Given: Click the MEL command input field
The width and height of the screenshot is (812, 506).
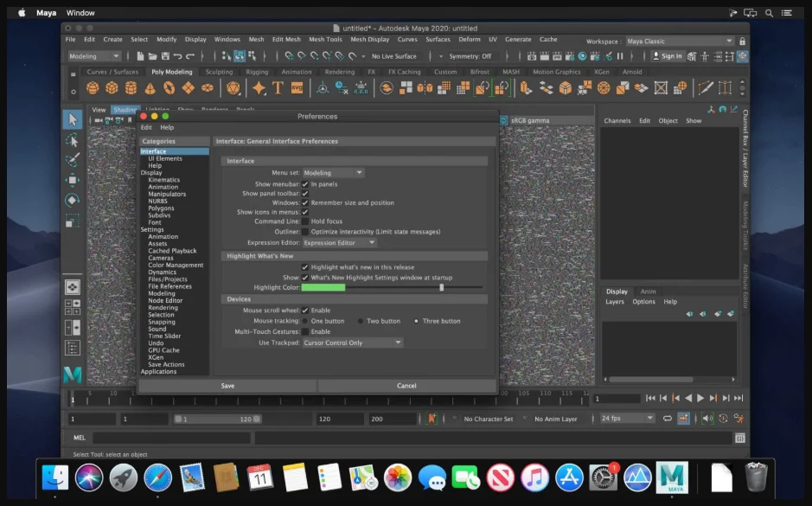Looking at the screenshot, I should [171, 439].
